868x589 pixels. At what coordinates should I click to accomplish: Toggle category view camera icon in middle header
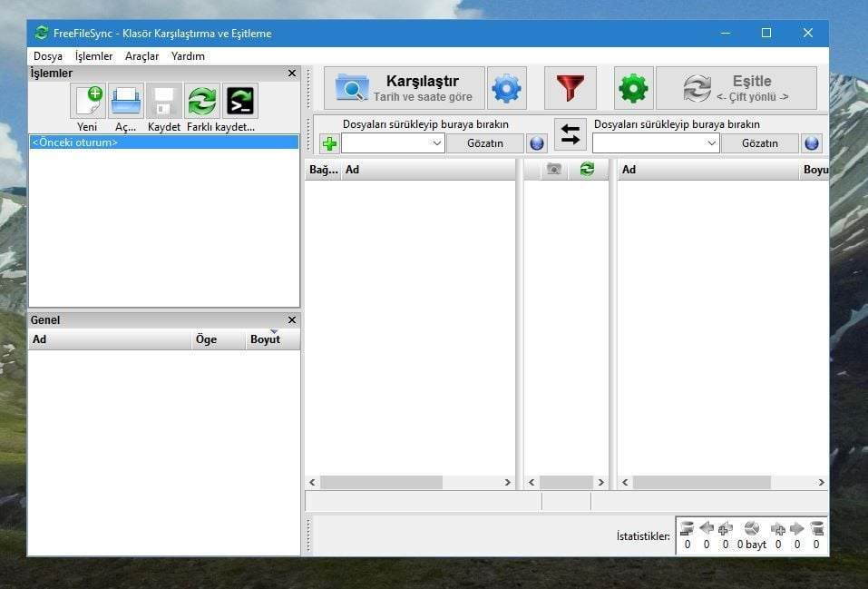pos(553,169)
